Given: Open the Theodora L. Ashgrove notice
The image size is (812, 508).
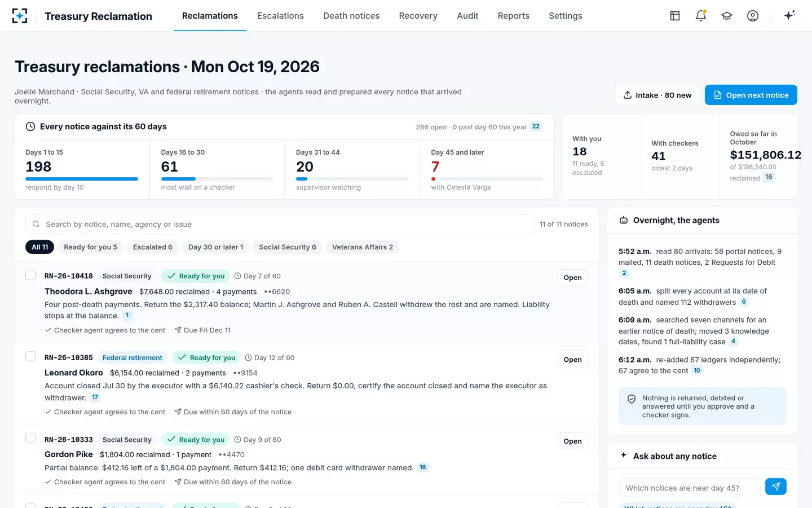Looking at the screenshot, I should 572,278.
